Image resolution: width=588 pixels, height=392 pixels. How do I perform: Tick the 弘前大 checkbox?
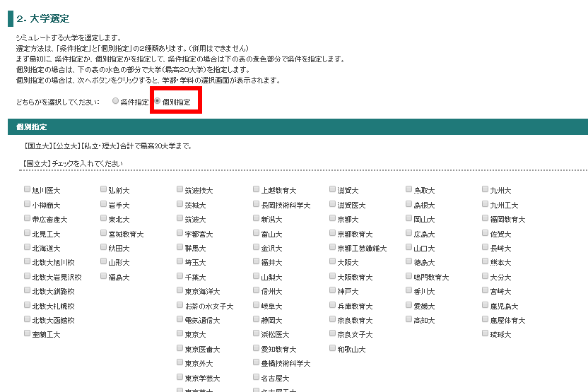coord(103,189)
